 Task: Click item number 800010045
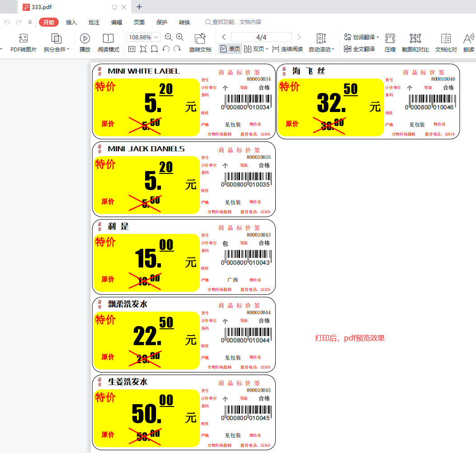click(259, 390)
